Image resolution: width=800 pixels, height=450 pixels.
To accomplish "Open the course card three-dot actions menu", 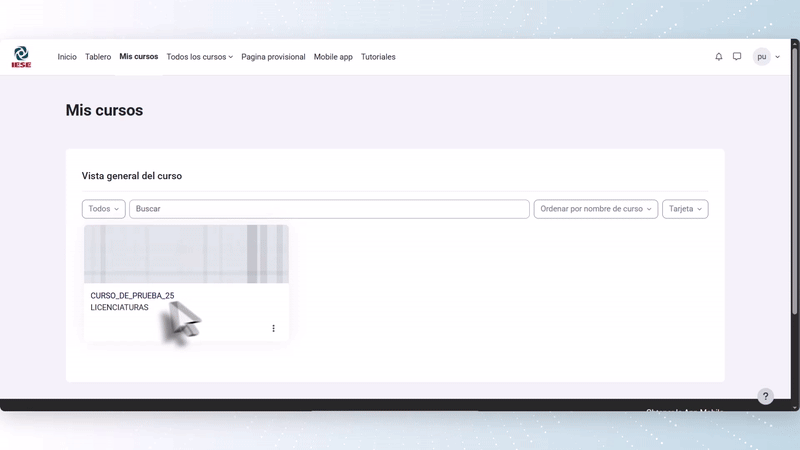I will [x=273, y=328].
